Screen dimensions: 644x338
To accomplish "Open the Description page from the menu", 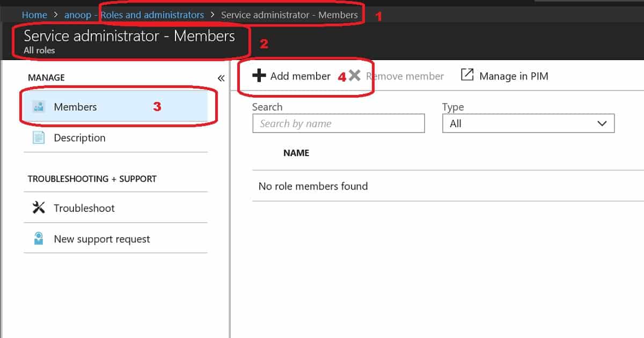I will (x=79, y=138).
